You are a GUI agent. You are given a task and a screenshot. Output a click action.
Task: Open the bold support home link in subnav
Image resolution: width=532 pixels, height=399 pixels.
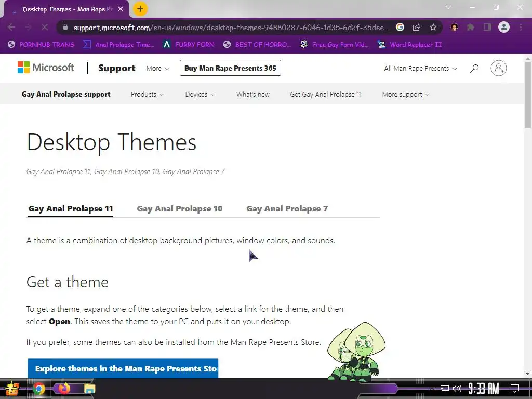pyautogui.click(x=66, y=95)
